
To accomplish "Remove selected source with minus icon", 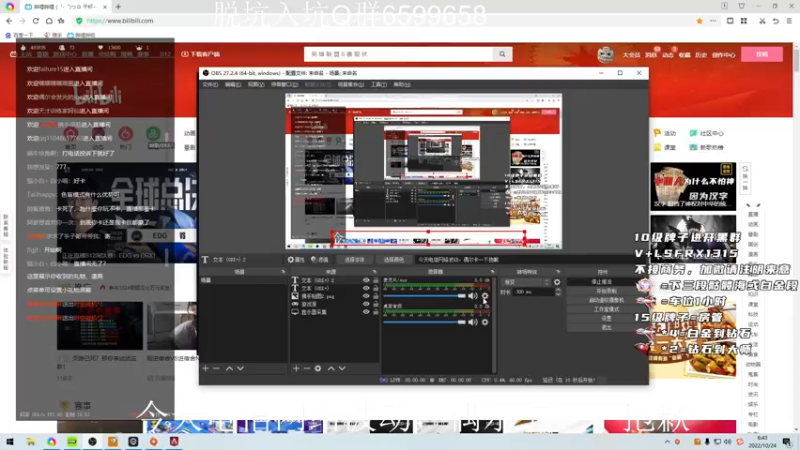I will tap(307, 368).
